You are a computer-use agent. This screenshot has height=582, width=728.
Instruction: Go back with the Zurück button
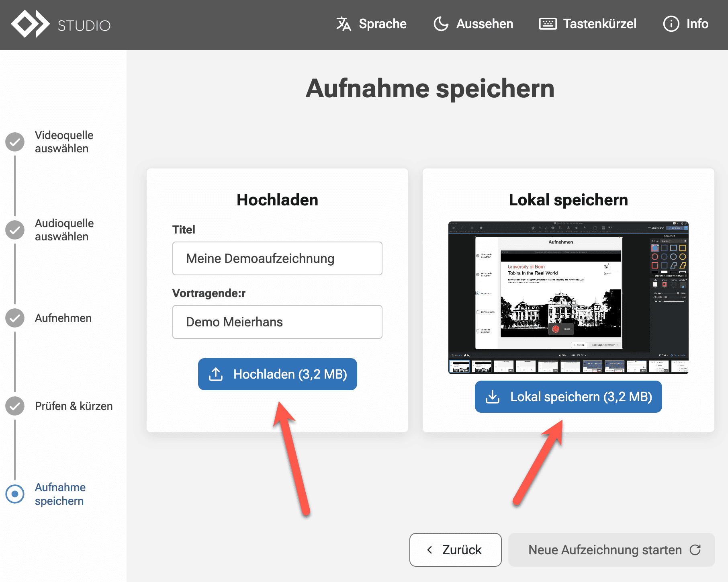pos(455,550)
